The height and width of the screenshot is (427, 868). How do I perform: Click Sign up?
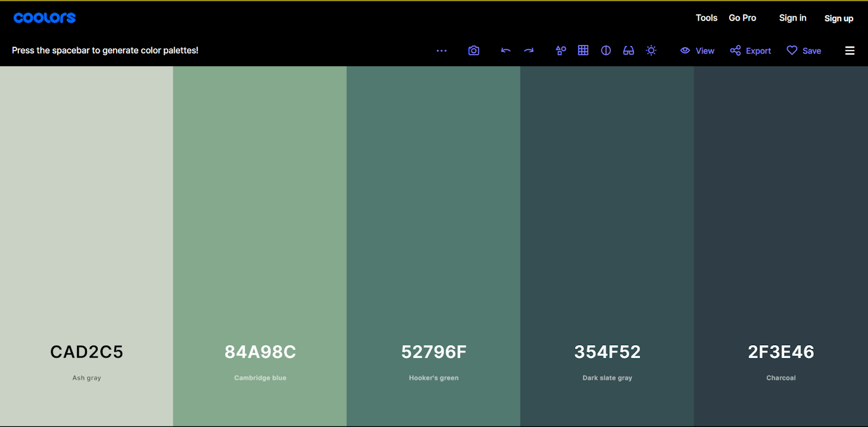(x=839, y=18)
